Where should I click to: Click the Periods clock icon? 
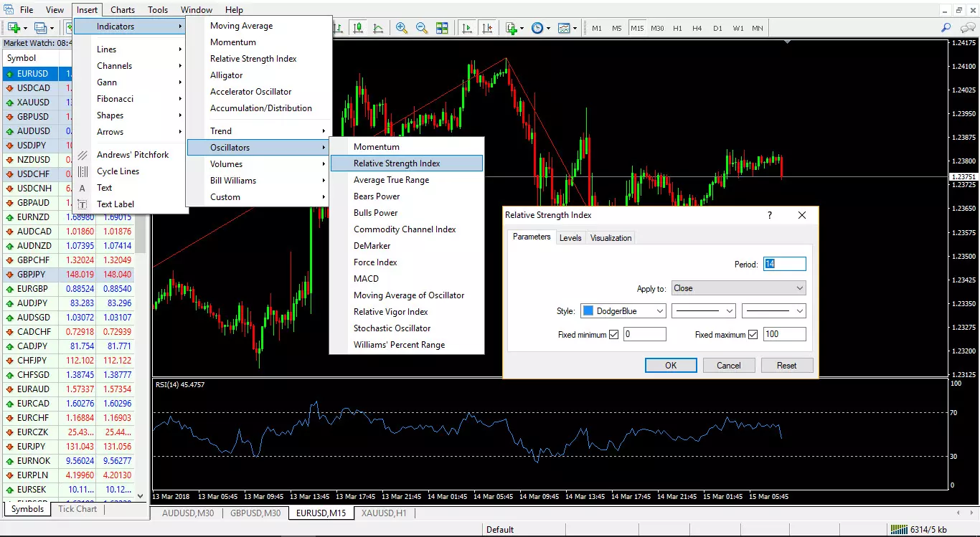coord(537,28)
